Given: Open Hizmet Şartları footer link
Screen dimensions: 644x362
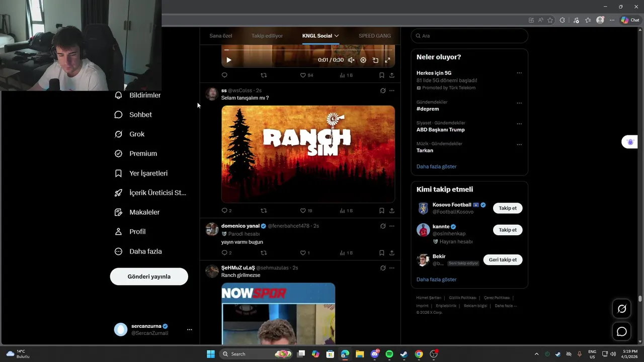Looking at the screenshot, I should coord(429,298).
